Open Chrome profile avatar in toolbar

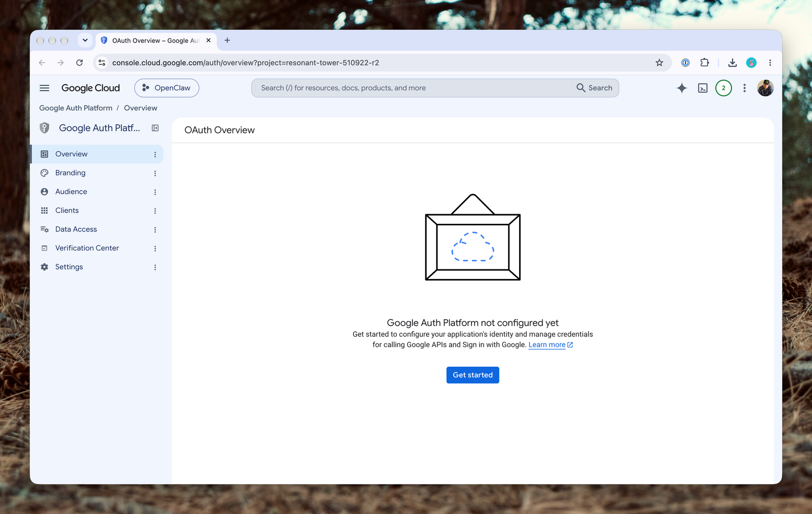(x=752, y=62)
